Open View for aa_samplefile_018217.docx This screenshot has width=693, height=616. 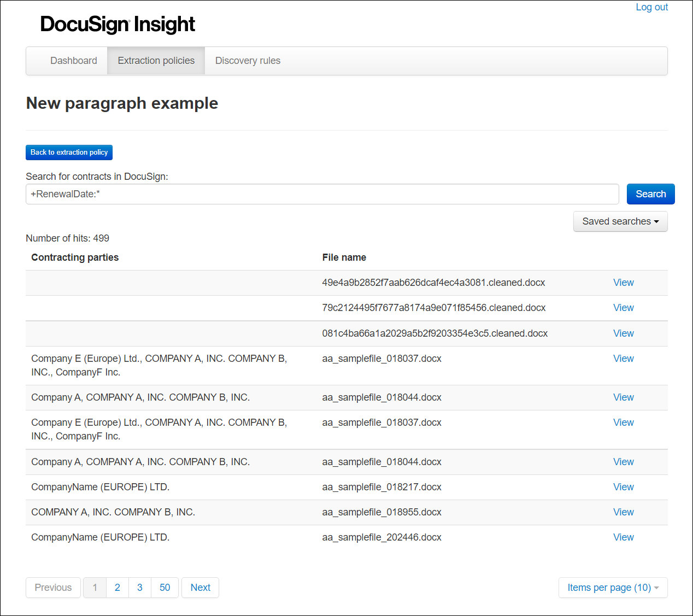click(623, 486)
